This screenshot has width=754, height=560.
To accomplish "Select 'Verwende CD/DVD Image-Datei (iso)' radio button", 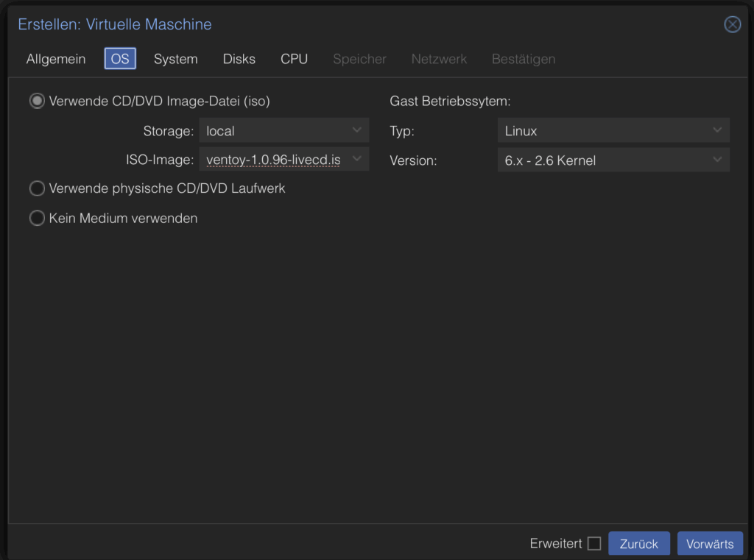I will coord(37,102).
